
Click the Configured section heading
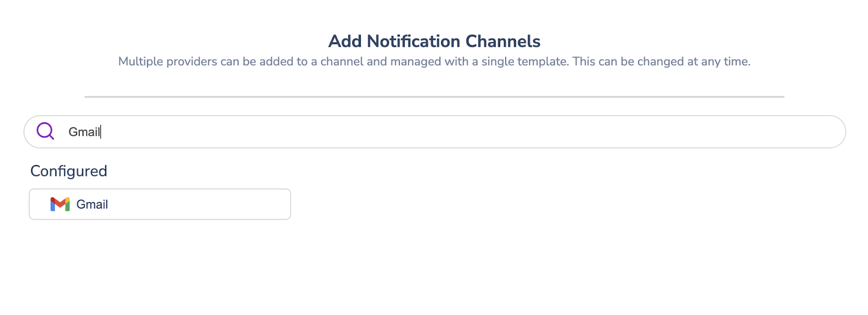click(x=69, y=171)
